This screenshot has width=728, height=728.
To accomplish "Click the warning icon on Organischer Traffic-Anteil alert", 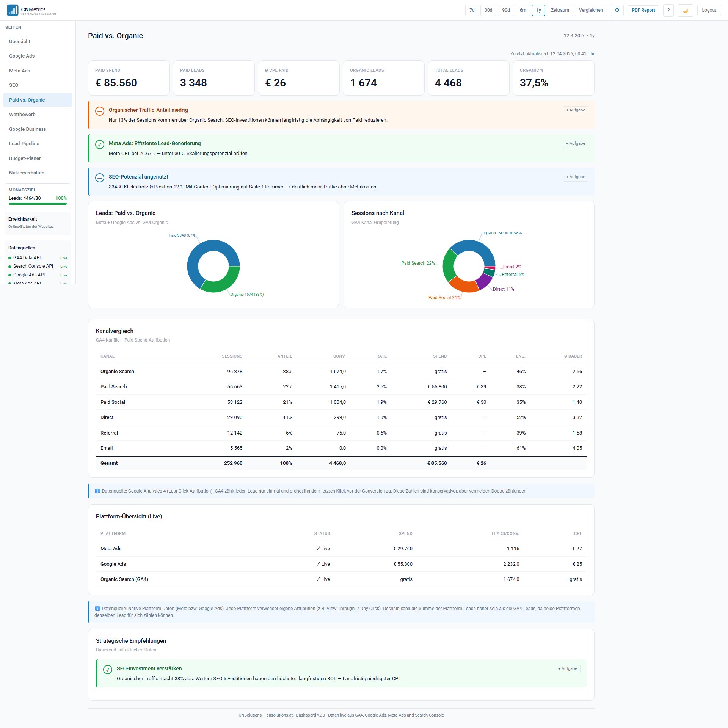I will (100, 111).
